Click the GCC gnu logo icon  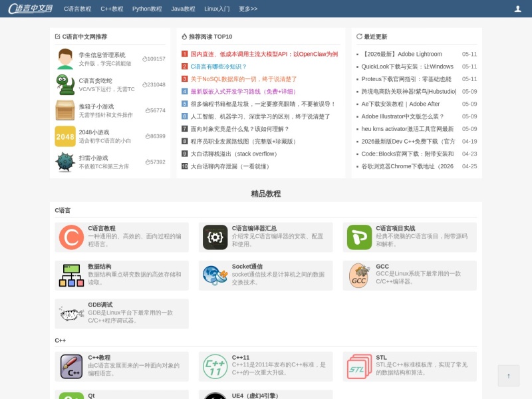pyautogui.click(x=359, y=275)
